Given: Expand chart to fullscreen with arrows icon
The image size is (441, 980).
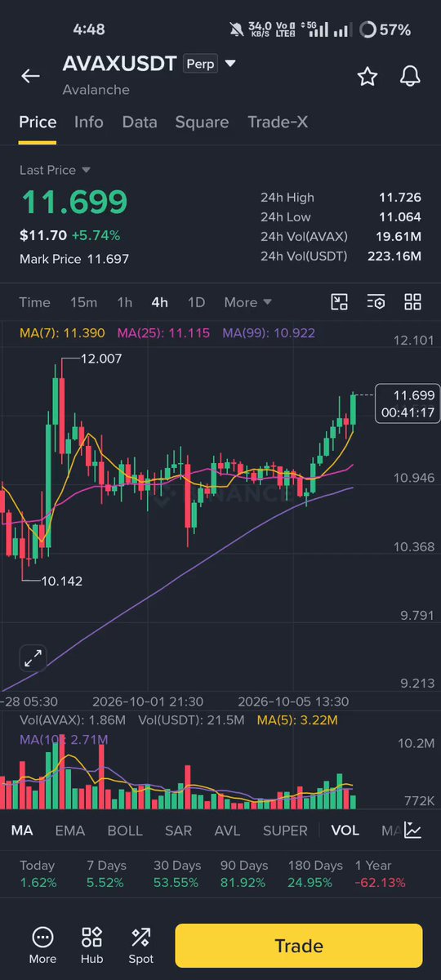Looking at the screenshot, I should pos(33,658).
